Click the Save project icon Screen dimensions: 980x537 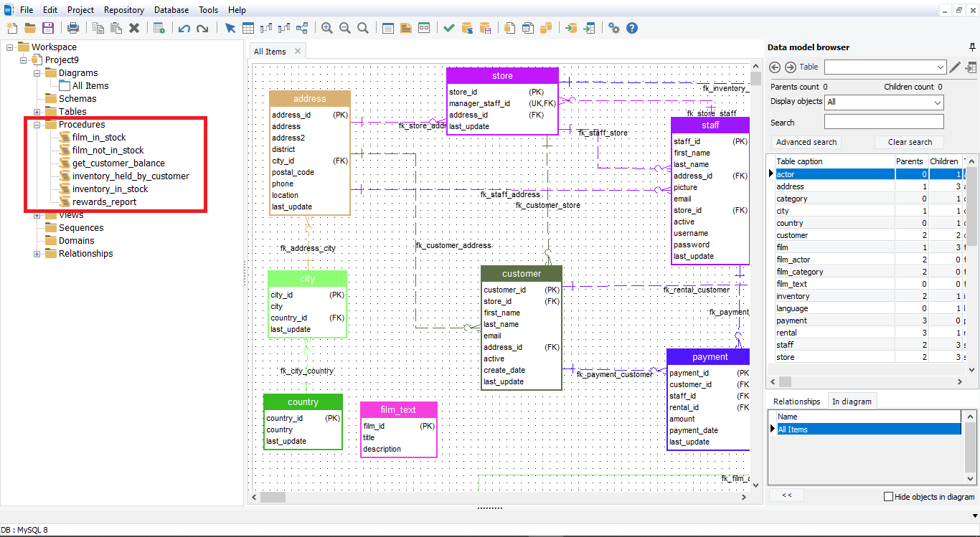48,28
